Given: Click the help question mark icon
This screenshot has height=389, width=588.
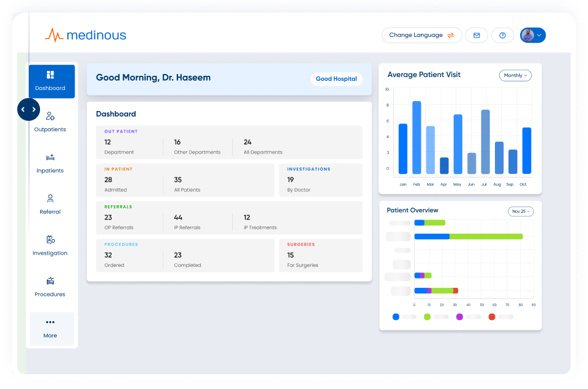Looking at the screenshot, I should (502, 35).
